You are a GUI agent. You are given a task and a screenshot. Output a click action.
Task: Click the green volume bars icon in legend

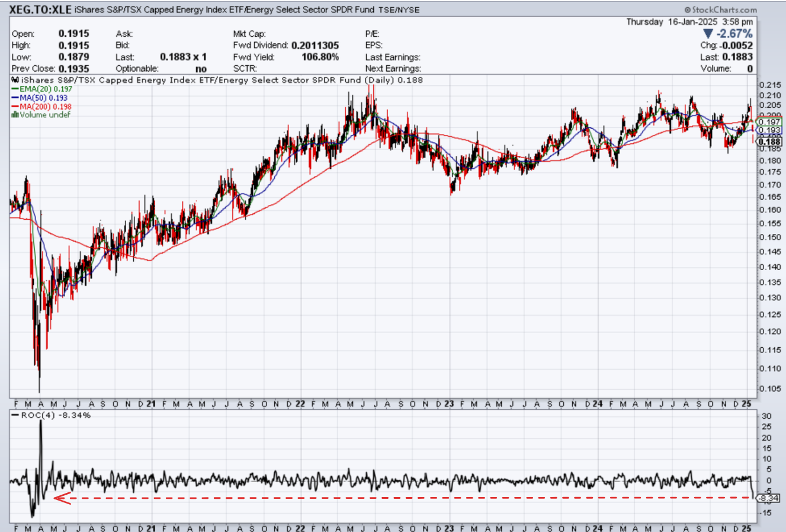click(x=15, y=114)
